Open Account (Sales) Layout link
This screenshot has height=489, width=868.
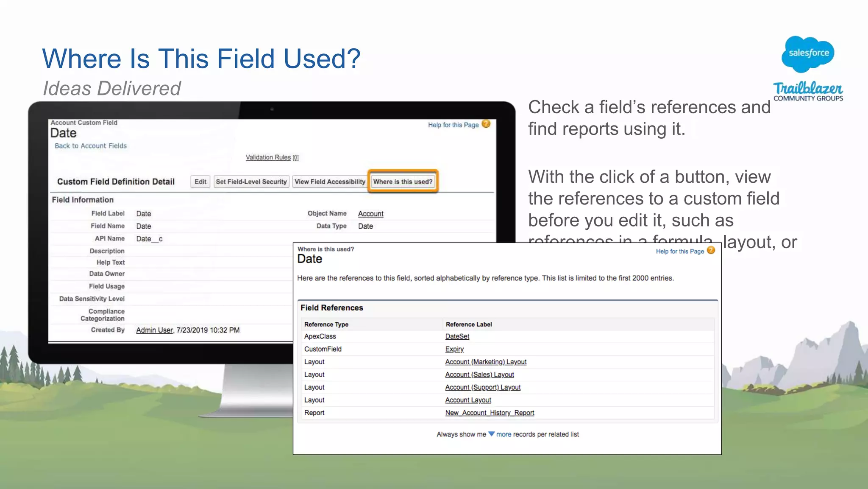coord(479,374)
